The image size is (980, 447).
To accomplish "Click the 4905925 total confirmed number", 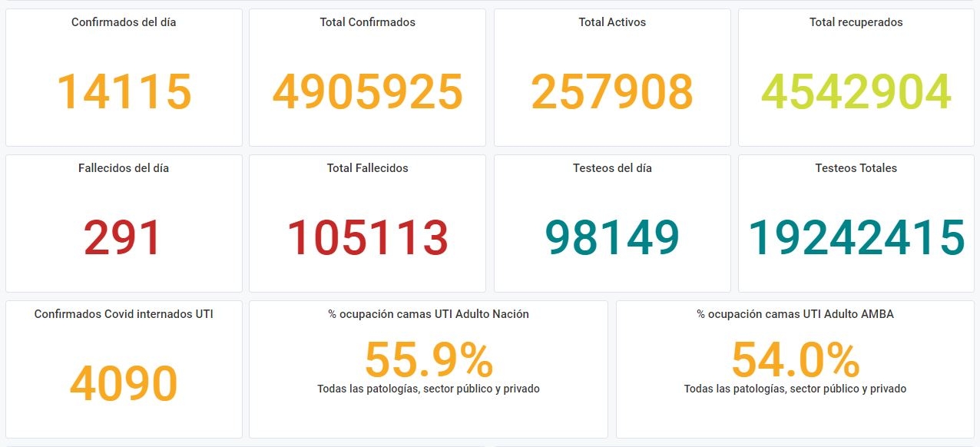I will [x=368, y=91].
